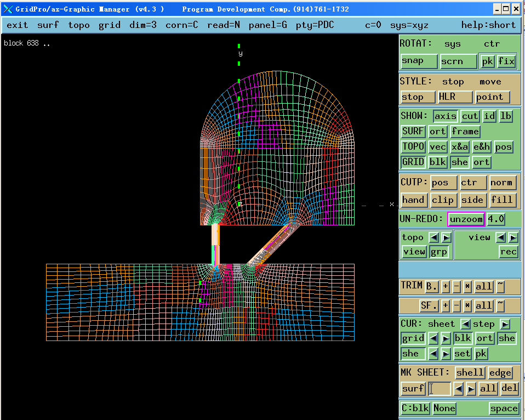Toggle axis display in SHOW panel
This screenshot has width=525, height=420.
click(445, 116)
